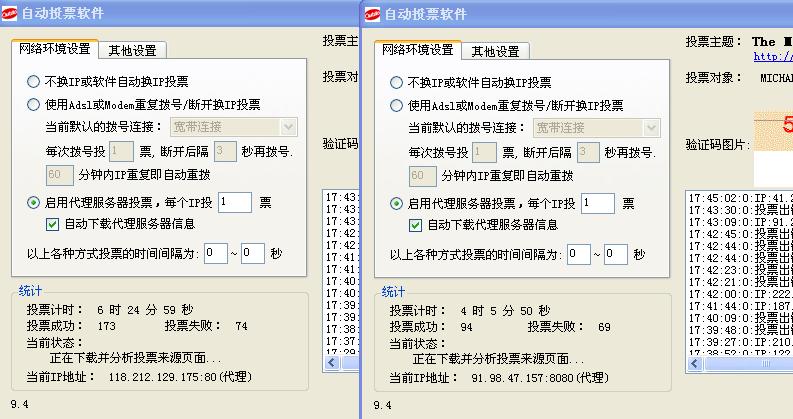Select 不换IP或软件自动换IP投票 in the left window
793x419 pixels.
coord(34,82)
